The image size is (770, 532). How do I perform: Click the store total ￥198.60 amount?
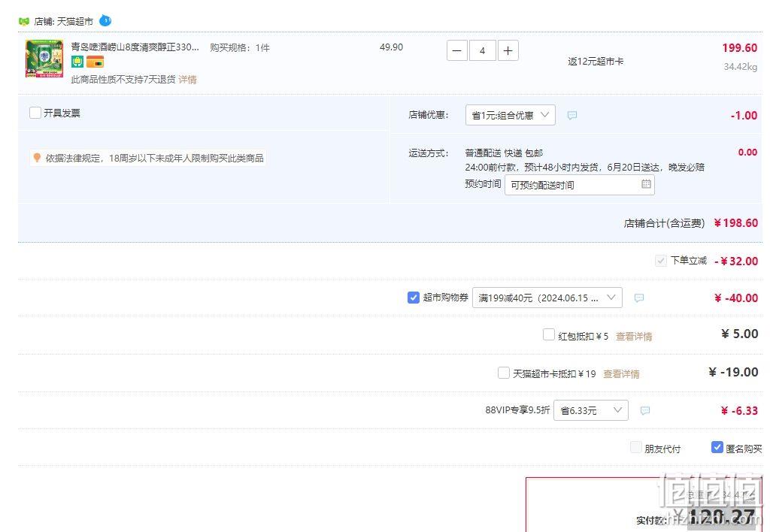pos(736,223)
